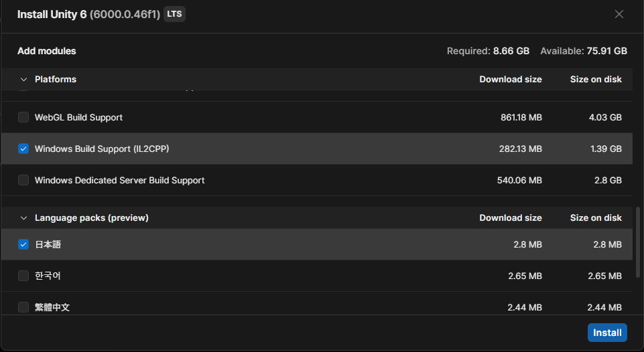Screen dimensions: 644x352
Task: Enable Windows Dedicated Server Build Support checkbox
Action: click(x=23, y=180)
